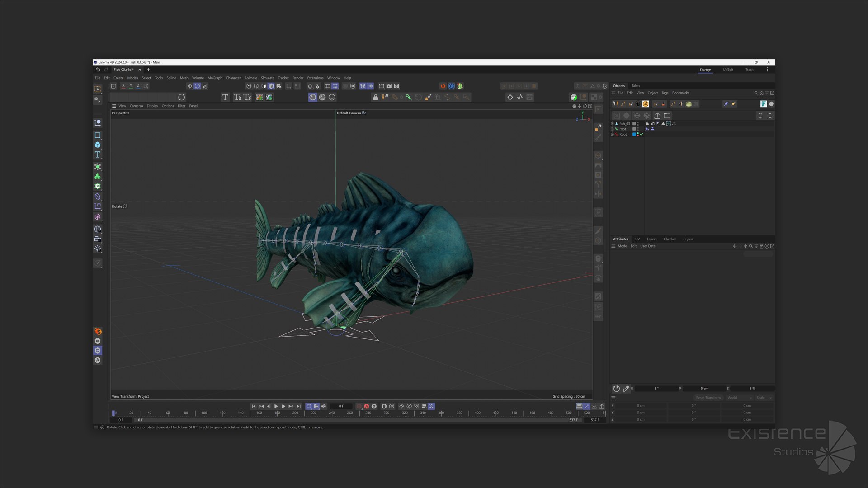Open the Checker tab

[x=670, y=239]
